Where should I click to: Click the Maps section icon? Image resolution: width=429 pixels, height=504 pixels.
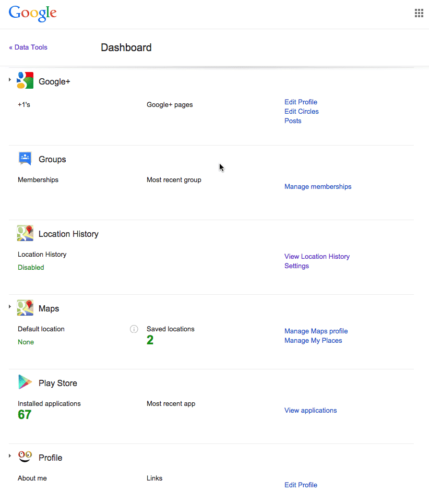25,308
